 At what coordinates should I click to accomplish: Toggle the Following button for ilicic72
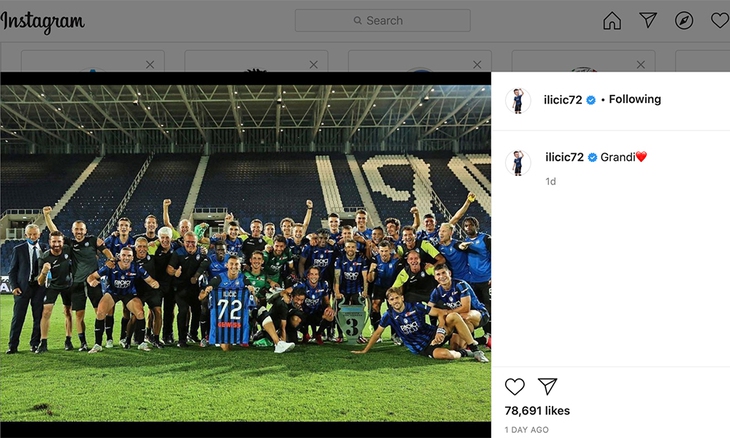pos(635,99)
